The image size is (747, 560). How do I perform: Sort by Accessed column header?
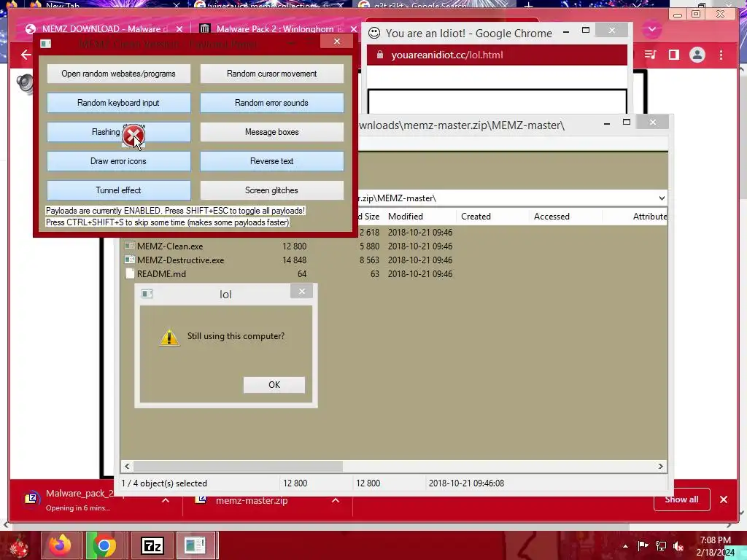[x=565, y=216]
